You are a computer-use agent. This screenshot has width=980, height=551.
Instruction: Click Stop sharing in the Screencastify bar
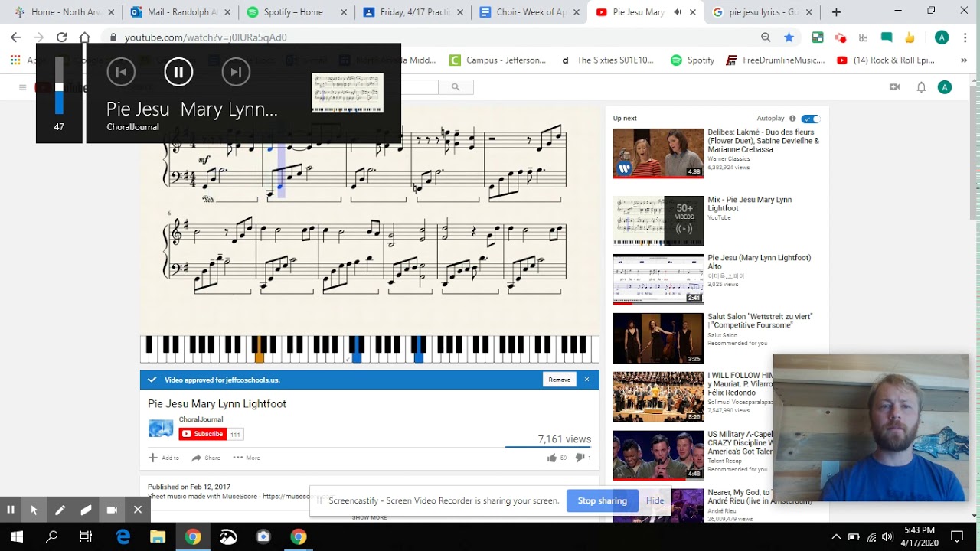pyautogui.click(x=602, y=500)
